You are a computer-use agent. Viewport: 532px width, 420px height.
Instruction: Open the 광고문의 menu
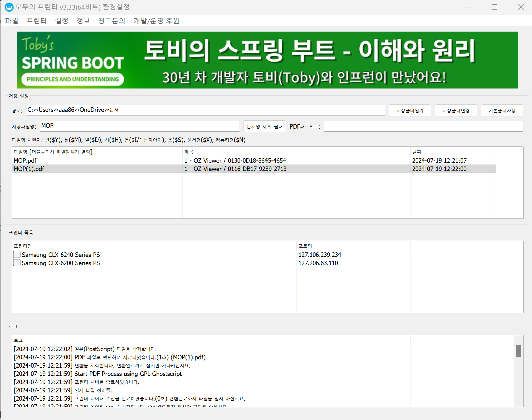112,21
